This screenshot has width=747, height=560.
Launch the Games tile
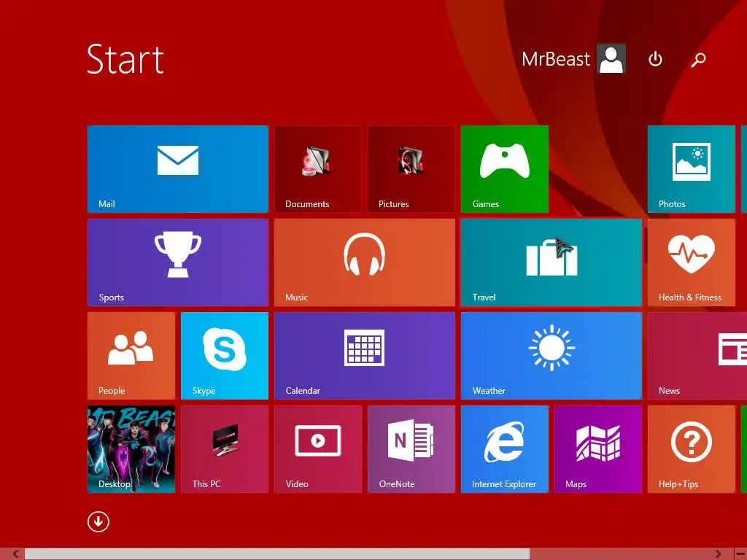pos(505,169)
